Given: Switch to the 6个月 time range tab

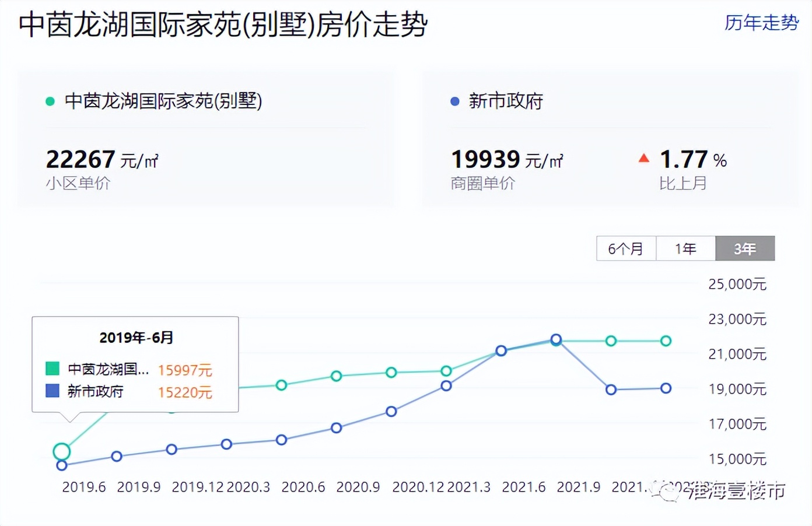Looking at the screenshot, I should coord(625,248).
